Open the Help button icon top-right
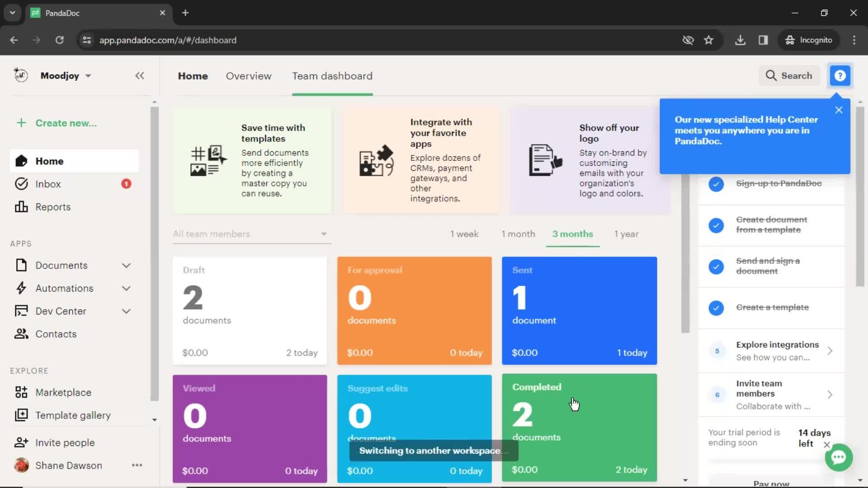 840,75
